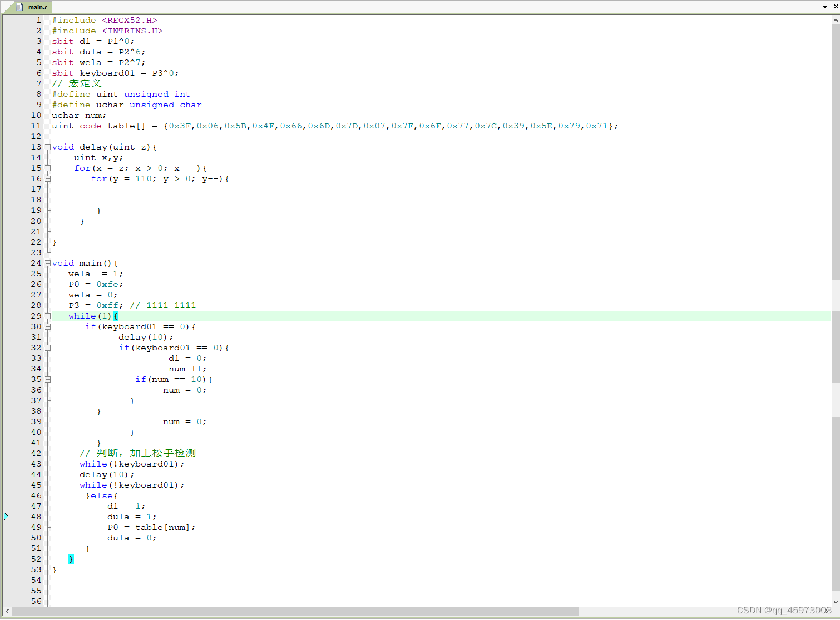Collapse the outer for loop at line 15
The width and height of the screenshot is (840, 620).
pos(48,168)
